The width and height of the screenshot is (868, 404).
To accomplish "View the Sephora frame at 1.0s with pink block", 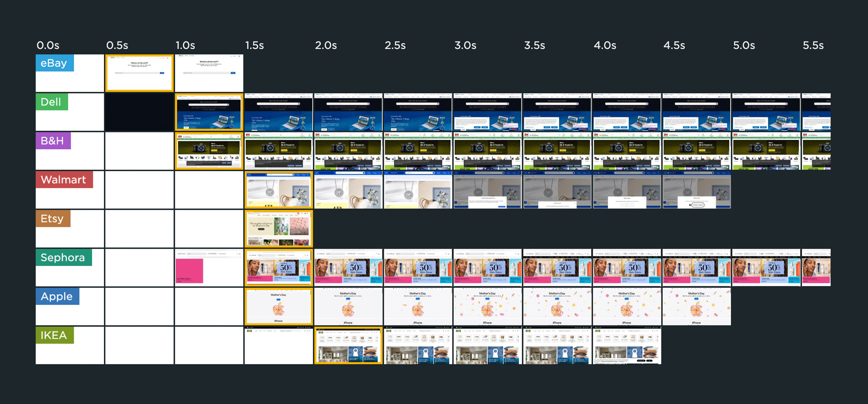I will coord(209,267).
